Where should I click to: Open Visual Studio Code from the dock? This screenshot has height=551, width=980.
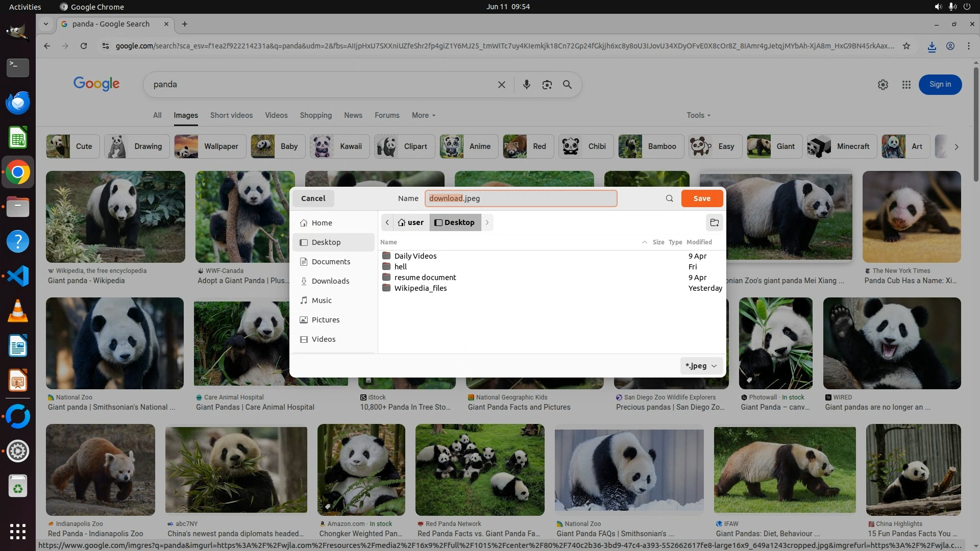pos(18,276)
